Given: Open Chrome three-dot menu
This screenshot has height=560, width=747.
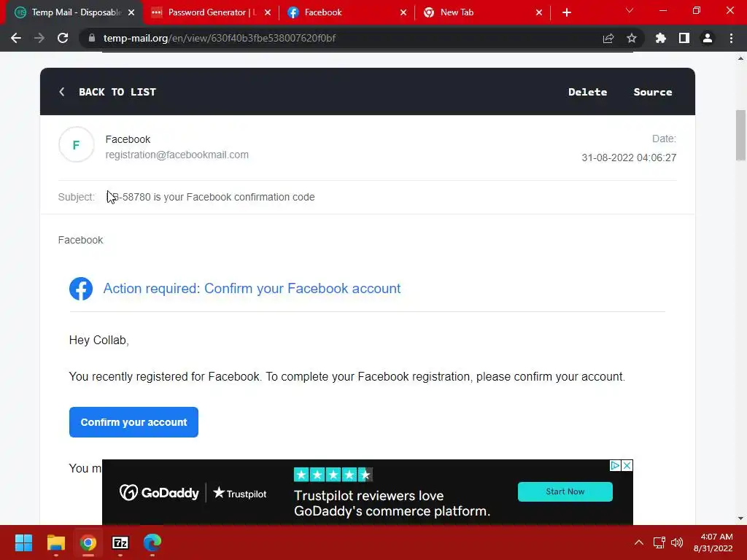Looking at the screenshot, I should (x=731, y=38).
